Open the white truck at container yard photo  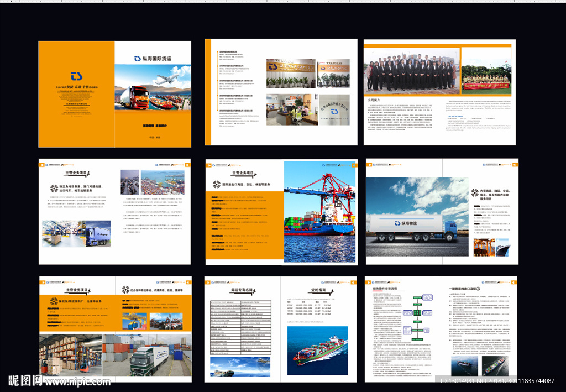147,355
